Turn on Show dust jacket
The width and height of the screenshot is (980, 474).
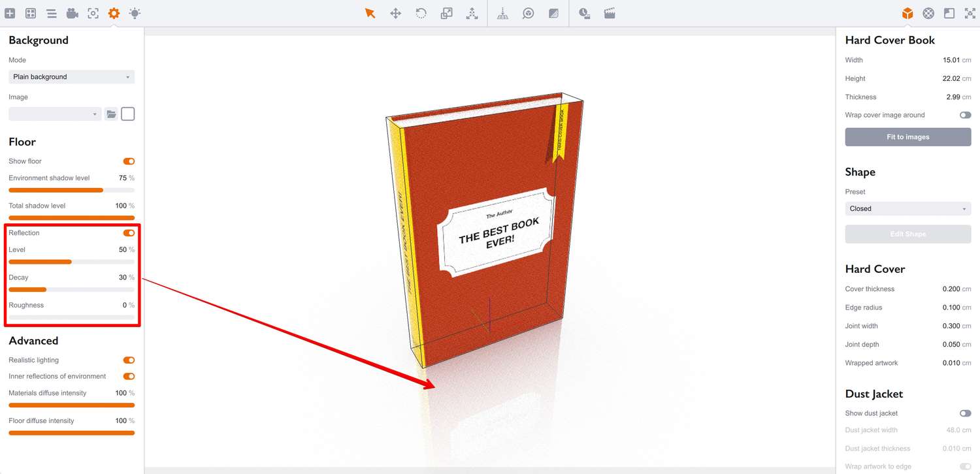pos(965,413)
